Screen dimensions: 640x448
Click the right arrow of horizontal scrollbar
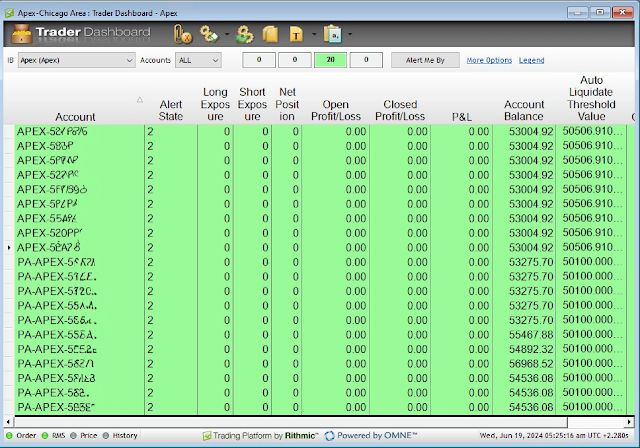pyautogui.click(x=629, y=422)
